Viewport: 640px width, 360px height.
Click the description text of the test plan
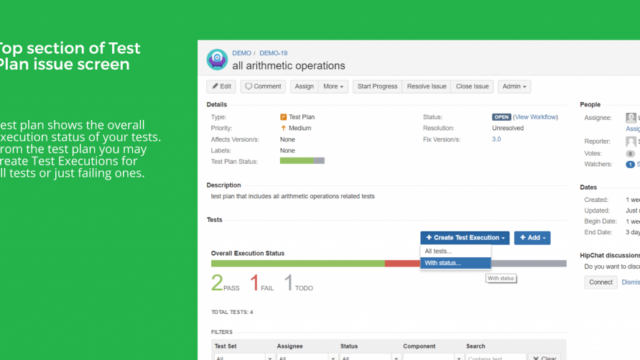coord(293,196)
